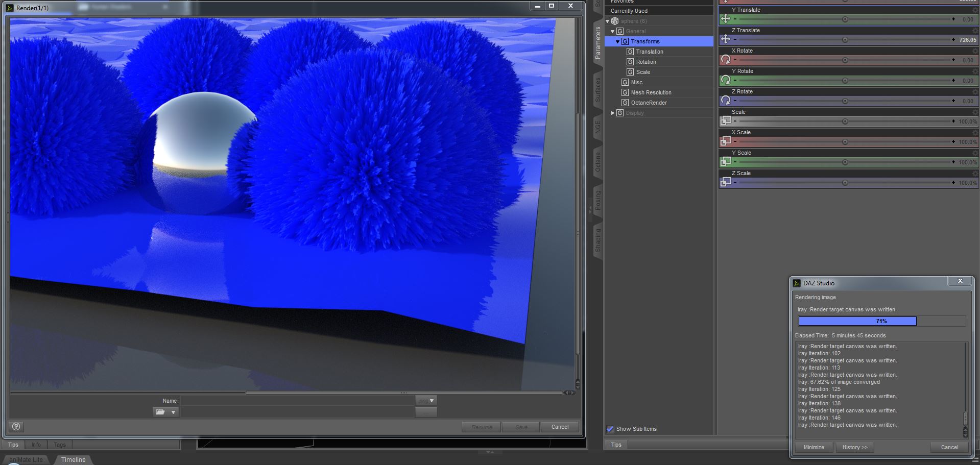Switch to the Octane side tab

pos(598,162)
